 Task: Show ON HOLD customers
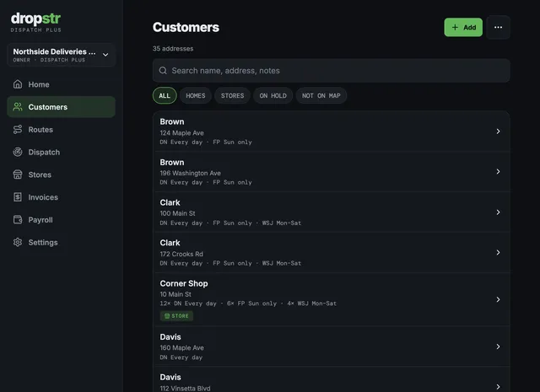pyautogui.click(x=273, y=95)
